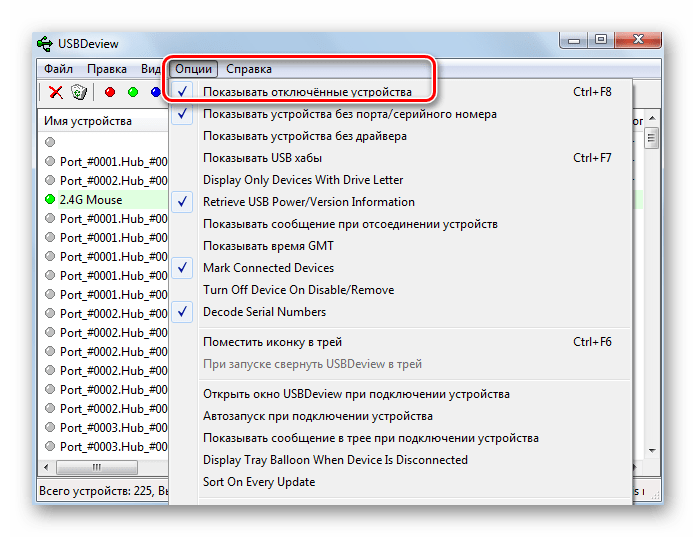The image size is (696, 537).
Task: Toggle Retrieve USB Power/Version Information
Action: tap(400, 202)
